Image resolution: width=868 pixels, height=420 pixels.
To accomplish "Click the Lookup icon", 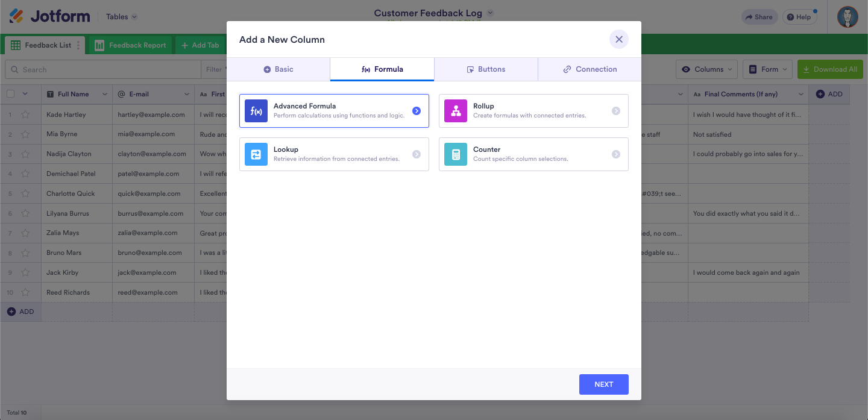I will (x=256, y=154).
